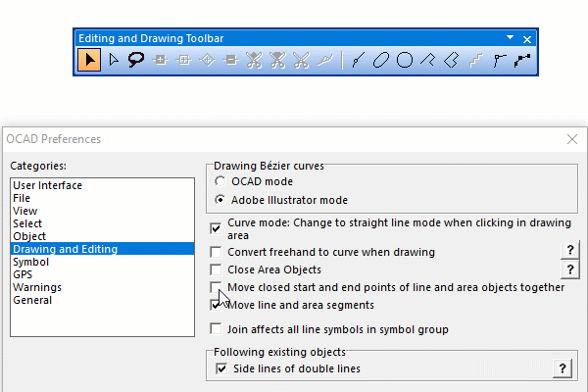Open the toolbar options dropdown arrow
The image size is (588, 392).
tap(510, 37)
